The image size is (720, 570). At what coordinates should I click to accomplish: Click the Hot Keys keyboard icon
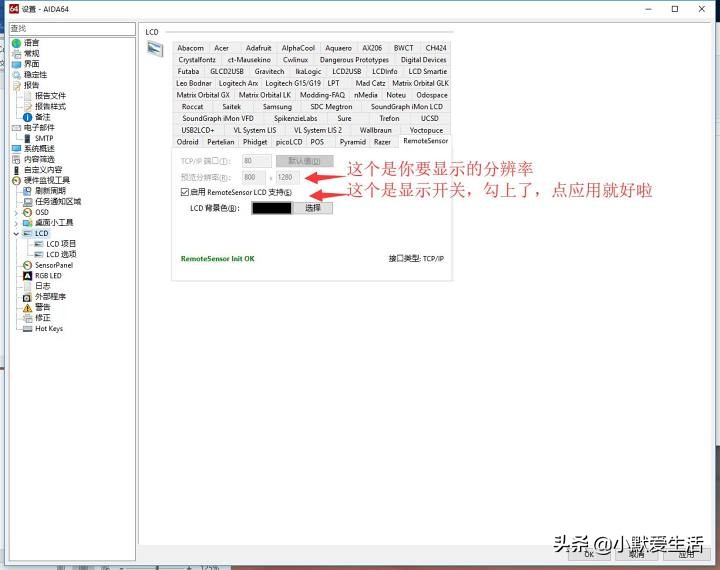point(28,329)
